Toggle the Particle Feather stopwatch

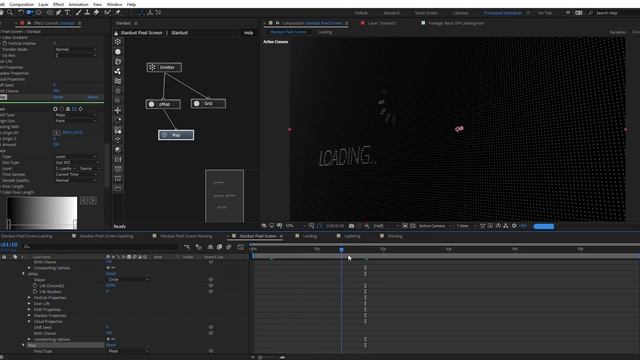pos(5,43)
